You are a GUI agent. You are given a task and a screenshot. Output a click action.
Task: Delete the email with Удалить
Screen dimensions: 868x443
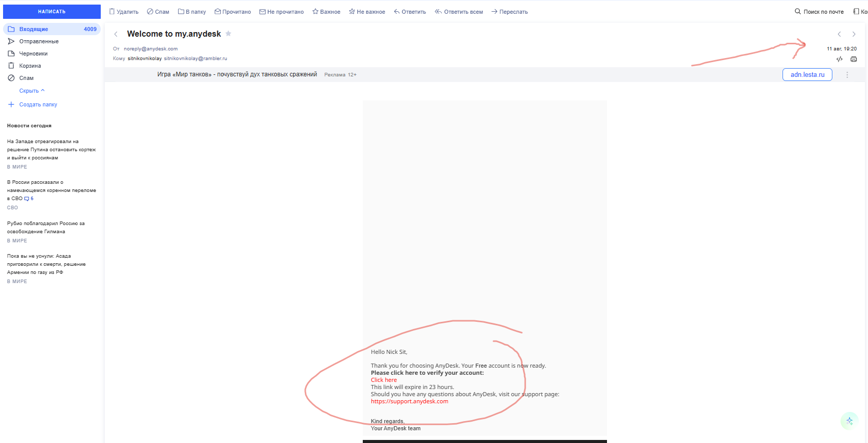tap(124, 12)
